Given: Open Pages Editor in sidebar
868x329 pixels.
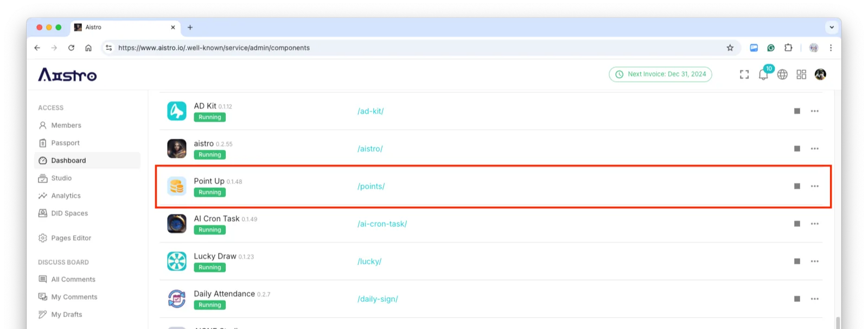Looking at the screenshot, I should (x=87, y=238).
